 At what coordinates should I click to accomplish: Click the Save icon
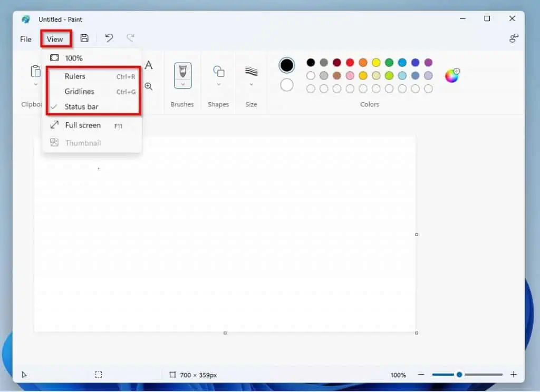pos(84,38)
